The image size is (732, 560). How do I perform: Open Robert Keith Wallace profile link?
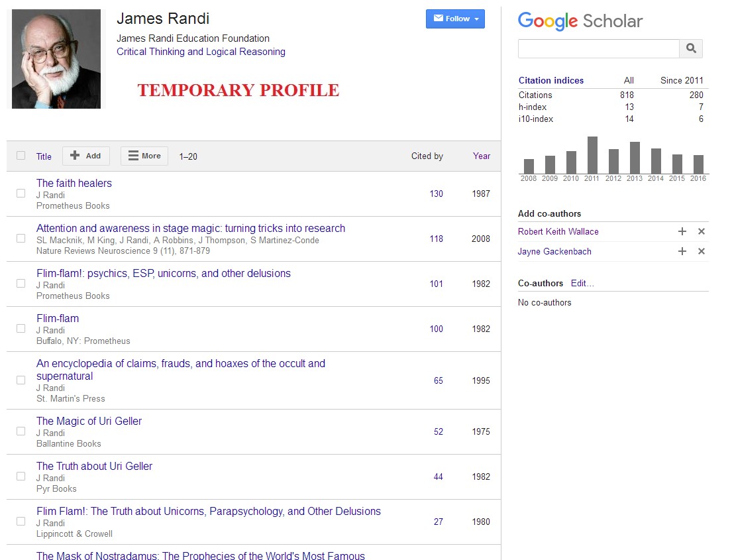[x=558, y=232]
